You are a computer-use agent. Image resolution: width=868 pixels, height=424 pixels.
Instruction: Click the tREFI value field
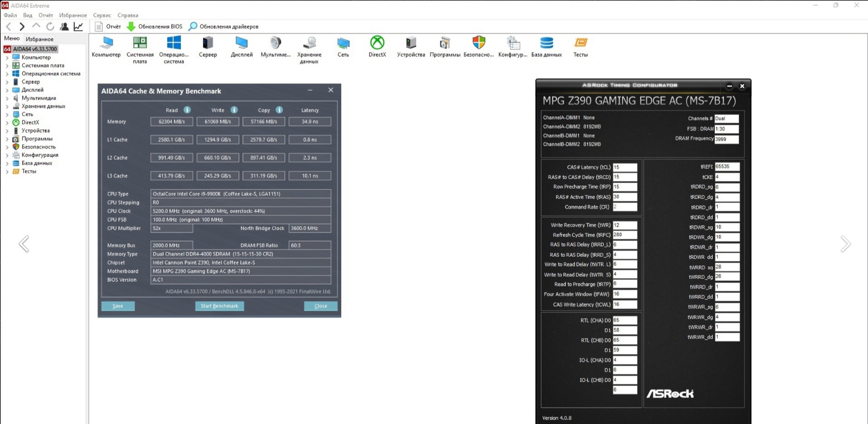(727, 167)
